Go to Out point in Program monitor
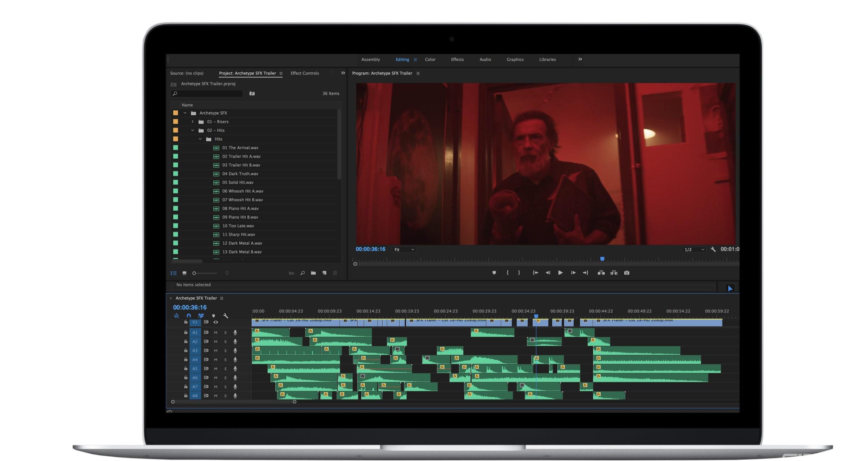 coord(586,273)
